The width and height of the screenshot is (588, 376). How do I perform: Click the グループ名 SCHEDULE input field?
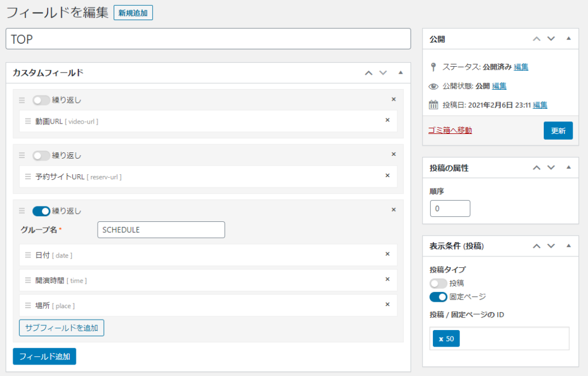(x=161, y=229)
